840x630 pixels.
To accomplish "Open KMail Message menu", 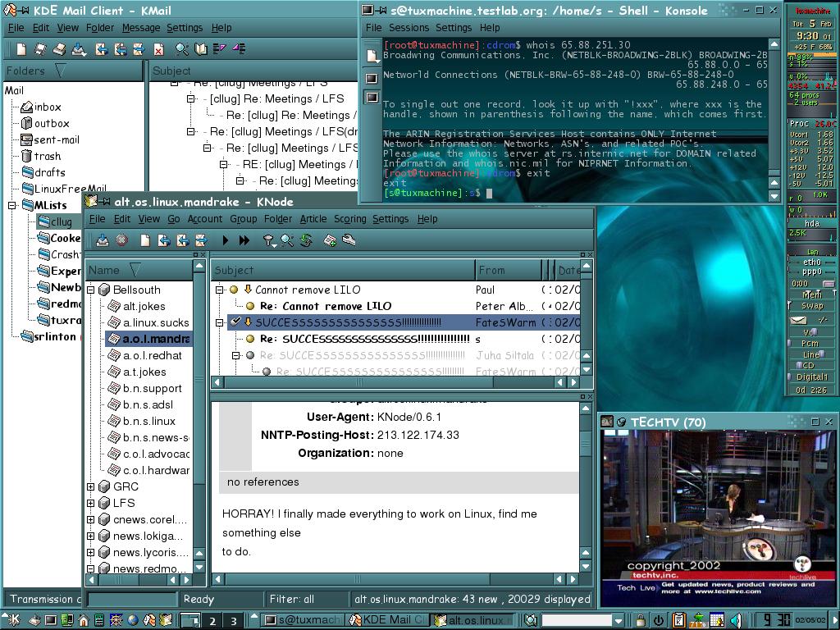I will click(x=141, y=28).
